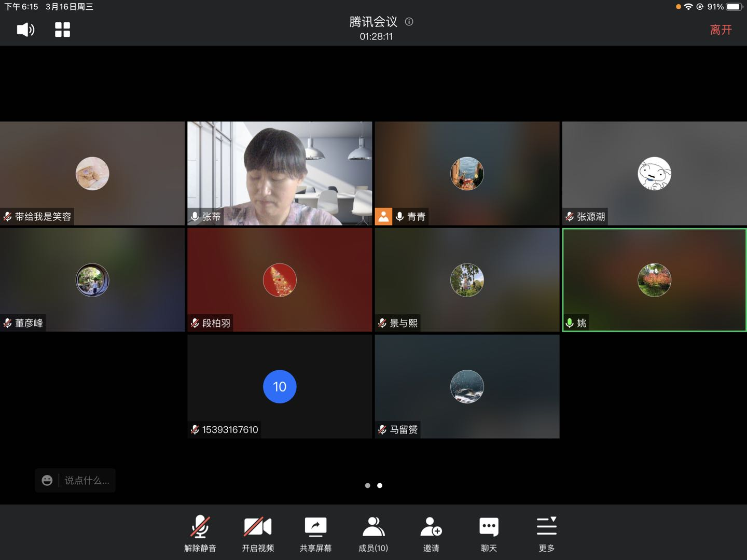
Task: Tap the speaking participant 姚's avatar
Action: pyautogui.click(x=654, y=280)
